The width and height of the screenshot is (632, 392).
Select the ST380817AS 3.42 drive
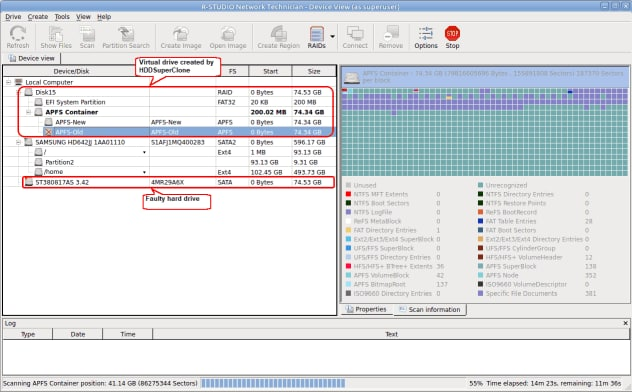62,182
